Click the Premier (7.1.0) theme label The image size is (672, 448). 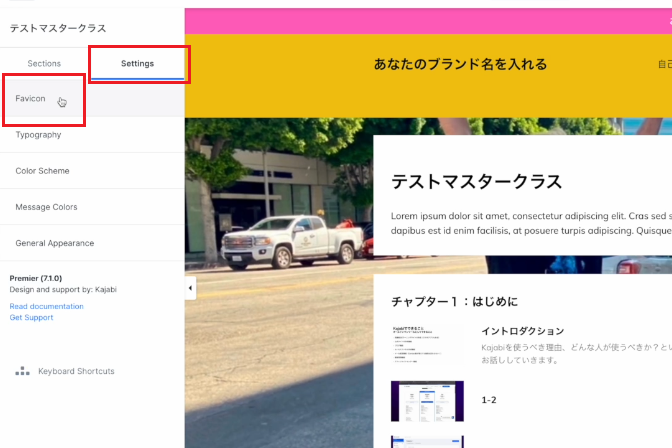pos(36,278)
